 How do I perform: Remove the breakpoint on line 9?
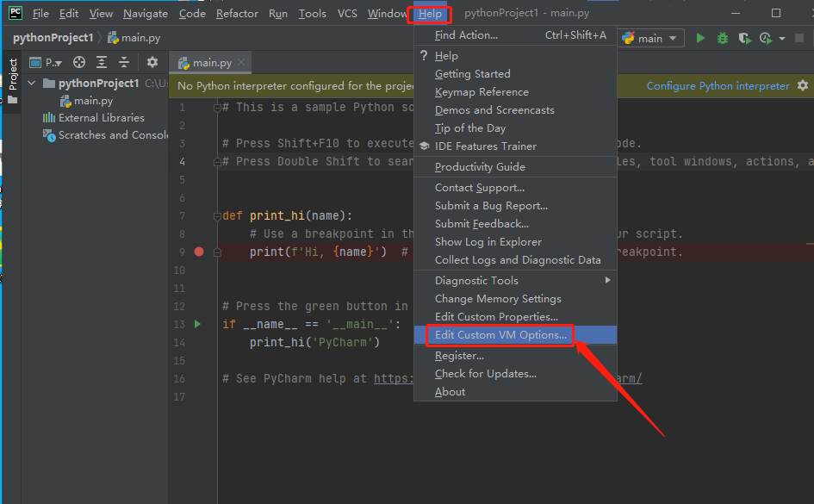pyautogui.click(x=199, y=252)
